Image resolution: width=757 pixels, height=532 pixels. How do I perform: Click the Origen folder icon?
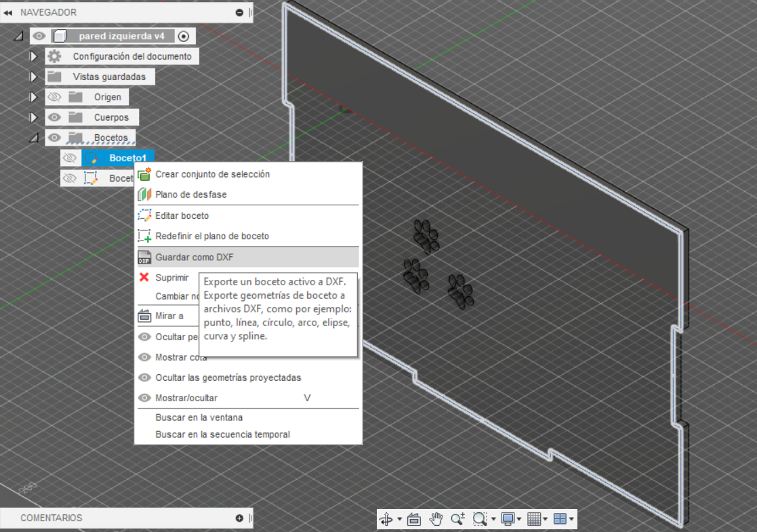pos(75,97)
